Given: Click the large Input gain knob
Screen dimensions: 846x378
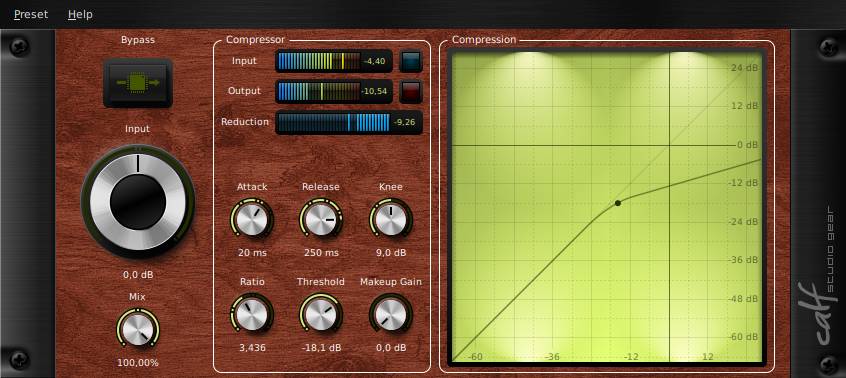Looking at the screenshot, I should pyautogui.click(x=138, y=202).
